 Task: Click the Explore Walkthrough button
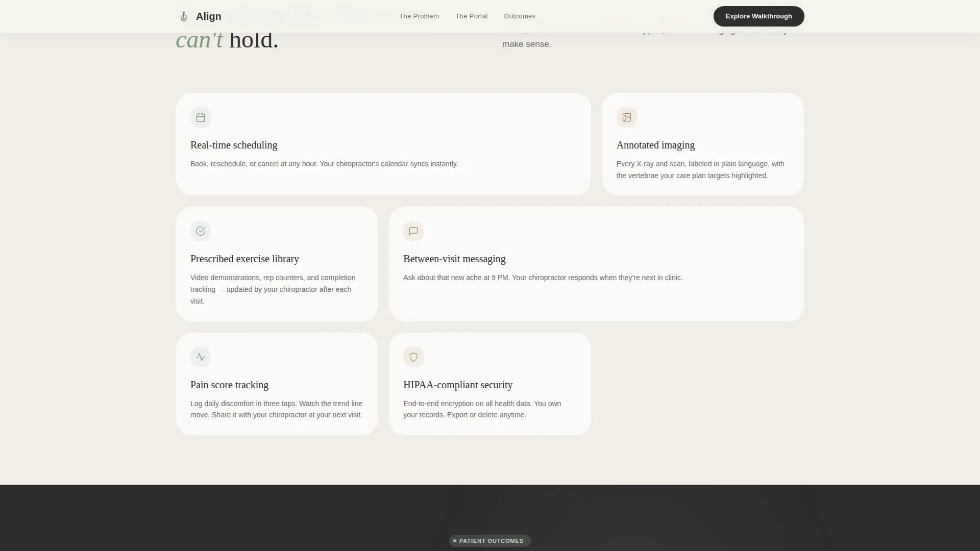[x=758, y=16]
